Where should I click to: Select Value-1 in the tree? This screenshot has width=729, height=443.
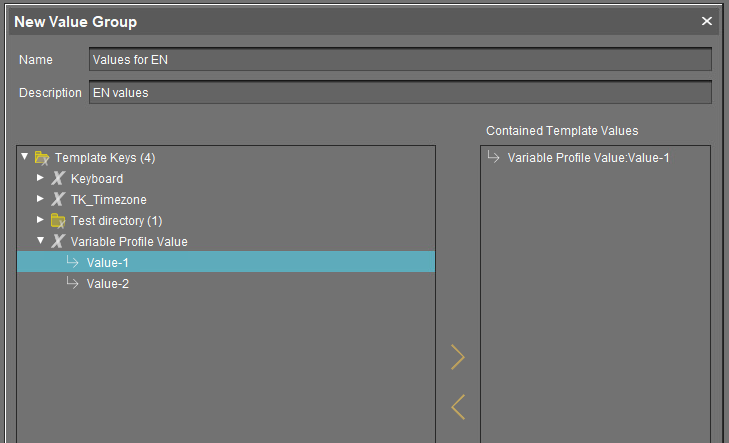(x=107, y=263)
